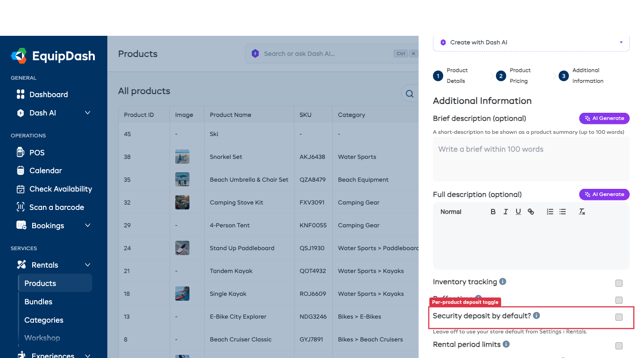Click the Dash AI icon in search bar
644x358 pixels.
[x=255, y=54]
